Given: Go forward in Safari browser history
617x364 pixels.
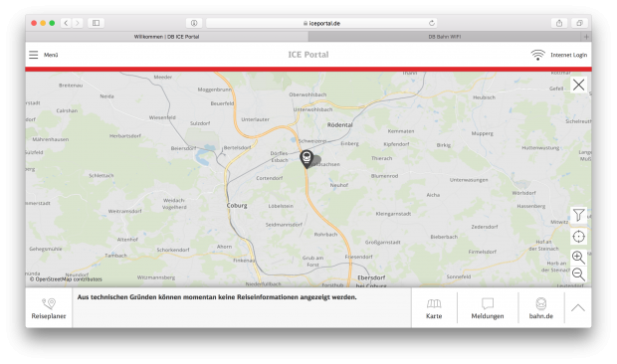Looking at the screenshot, I should 78,23.
